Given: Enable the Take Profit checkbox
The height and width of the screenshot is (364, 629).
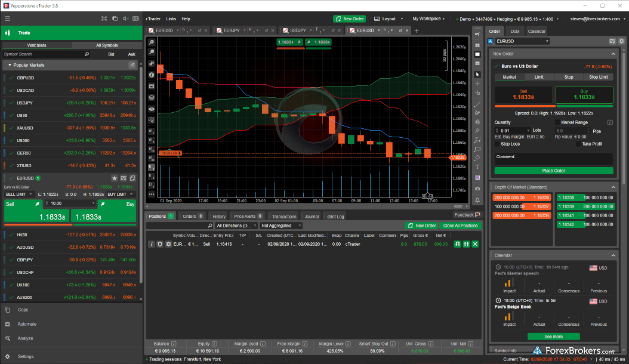Looking at the screenshot, I should [578, 144].
